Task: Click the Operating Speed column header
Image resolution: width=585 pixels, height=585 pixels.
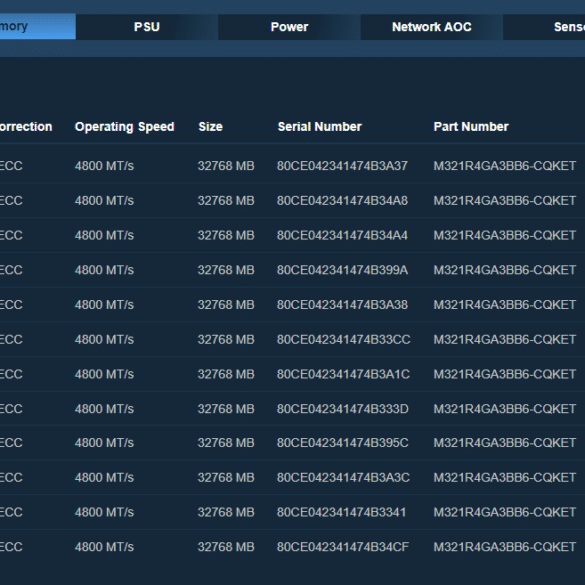Action: tap(124, 127)
